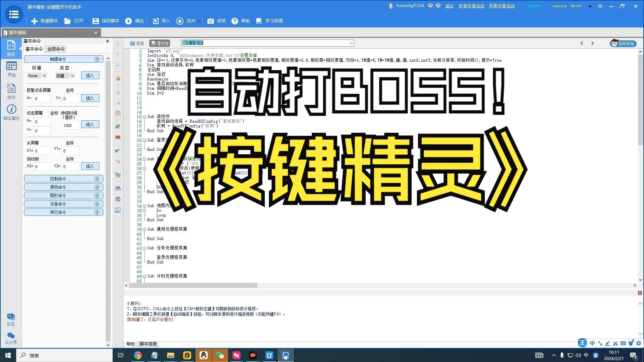Dismiss tips via 我知道了，以后不必提示
The height and width of the screenshot is (362, 644).
tap(150, 319)
